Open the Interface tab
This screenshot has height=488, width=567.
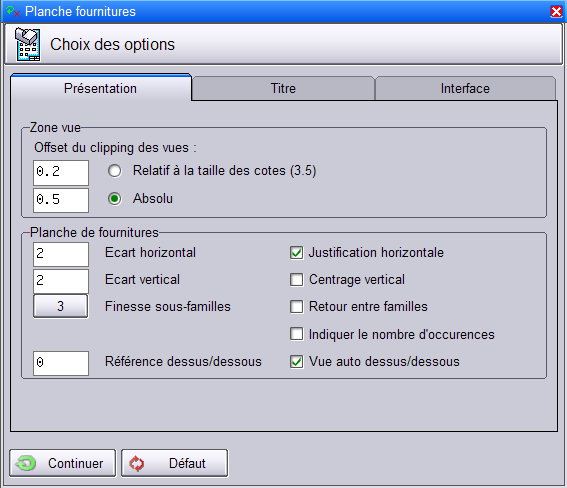point(465,89)
